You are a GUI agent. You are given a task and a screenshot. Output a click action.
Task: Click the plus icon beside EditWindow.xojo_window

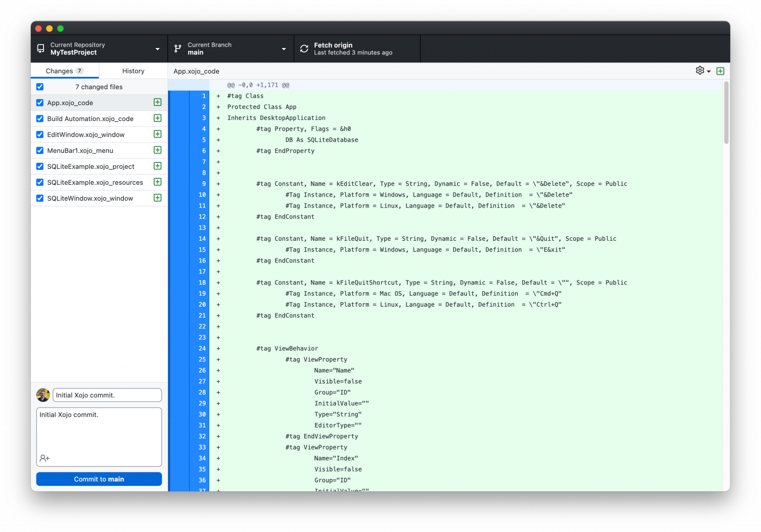point(157,134)
